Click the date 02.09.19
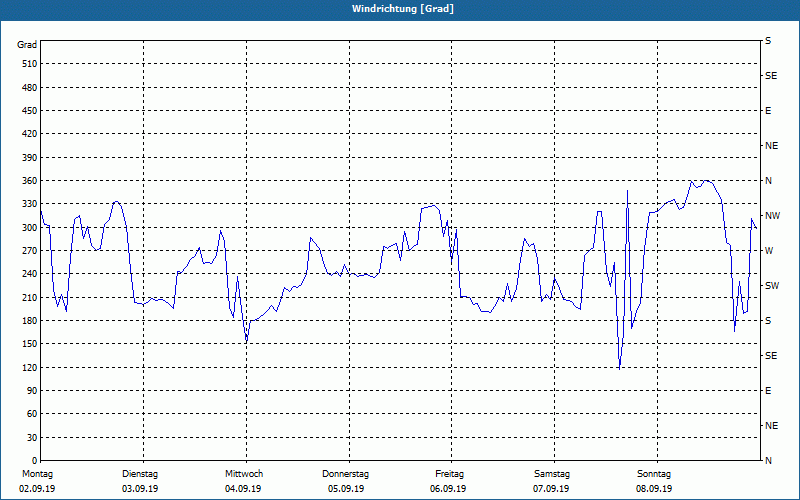This screenshot has height=500, width=800. 37,489
